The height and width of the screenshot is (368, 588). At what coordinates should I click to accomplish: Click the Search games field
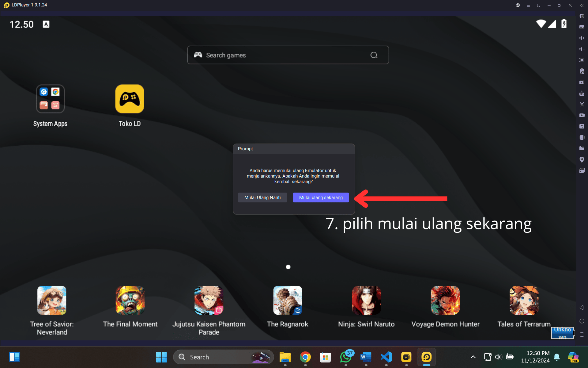tap(288, 55)
